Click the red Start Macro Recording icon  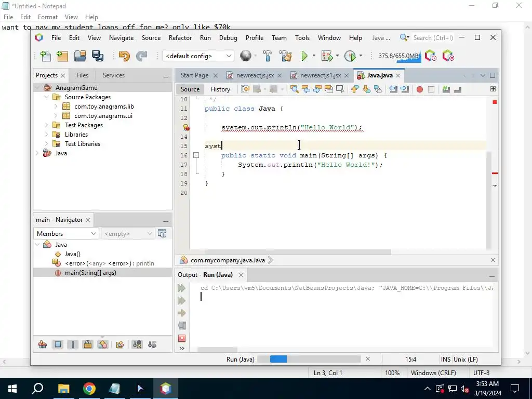(420, 89)
